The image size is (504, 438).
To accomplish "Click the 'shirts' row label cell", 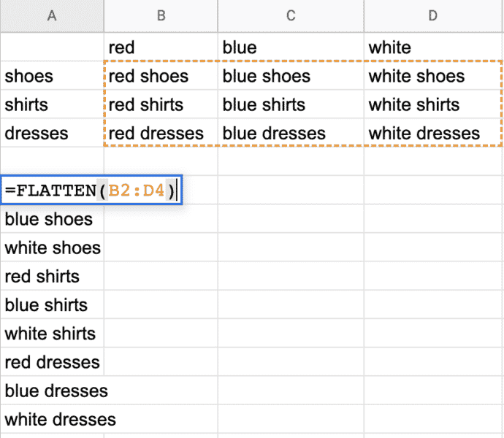I will [52, 104].
